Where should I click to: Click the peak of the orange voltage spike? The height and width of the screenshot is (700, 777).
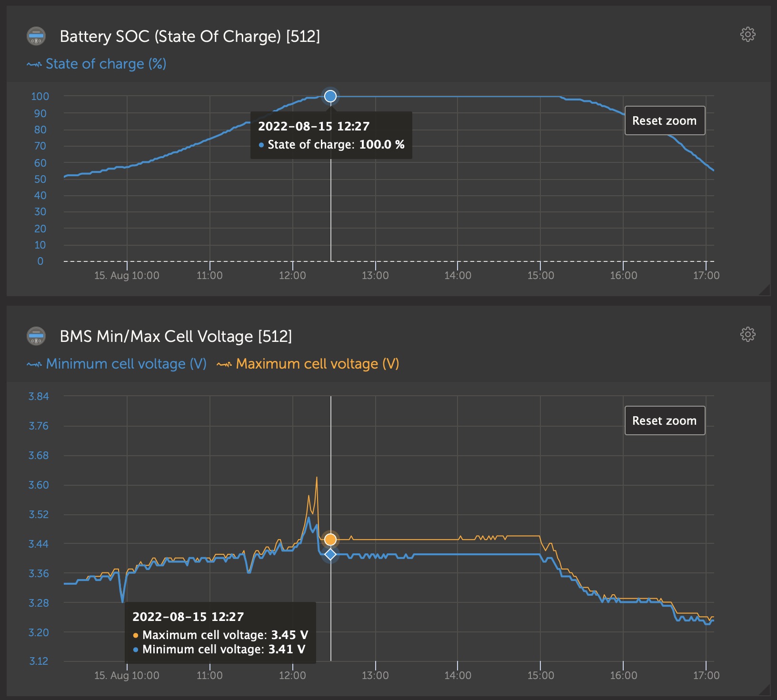point(317,478)
